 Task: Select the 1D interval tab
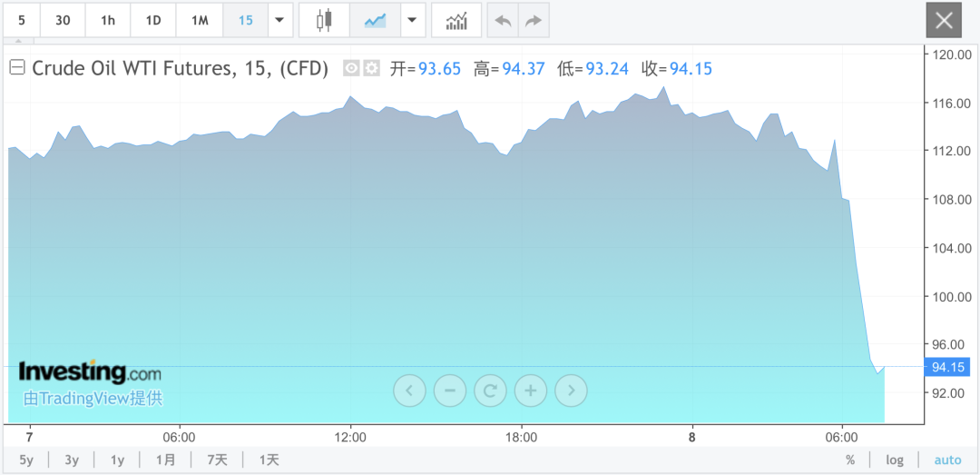tap(153, 20)
